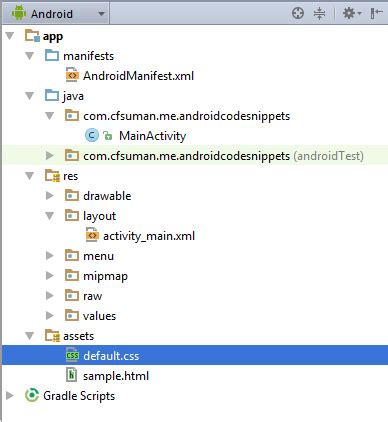Expand the androidTest package
Image resolution: width=388 pixels, height=422 pixels.
[x=50, y=155]
